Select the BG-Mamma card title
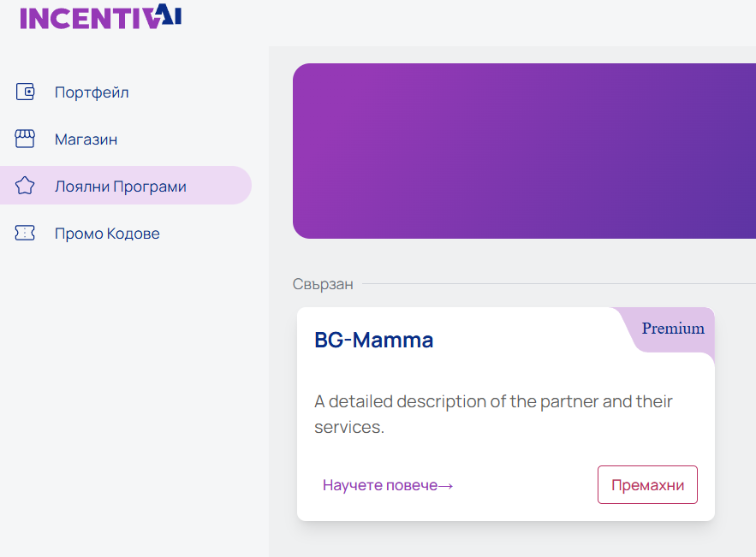Viewport: 756px width, 557px height. click(x=373, y=341)
